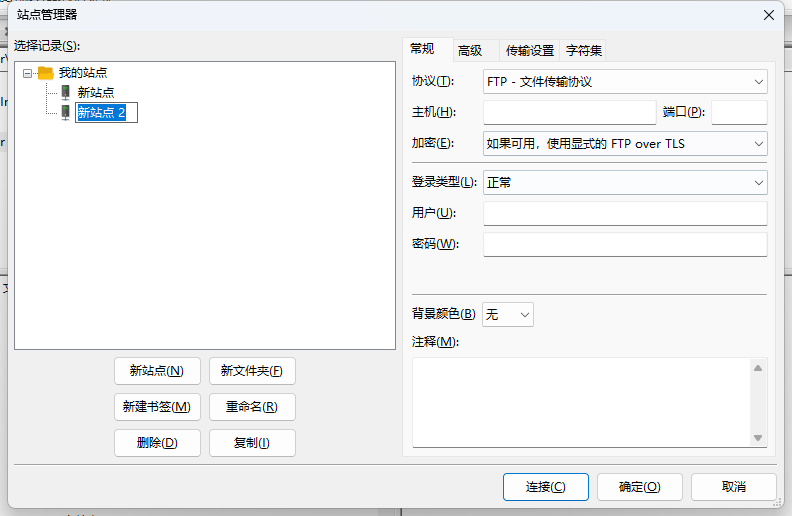Switch to the 传输设置 tab
Image resolution: width=792 pixels, height=516 pixels.
click(529, 50)
